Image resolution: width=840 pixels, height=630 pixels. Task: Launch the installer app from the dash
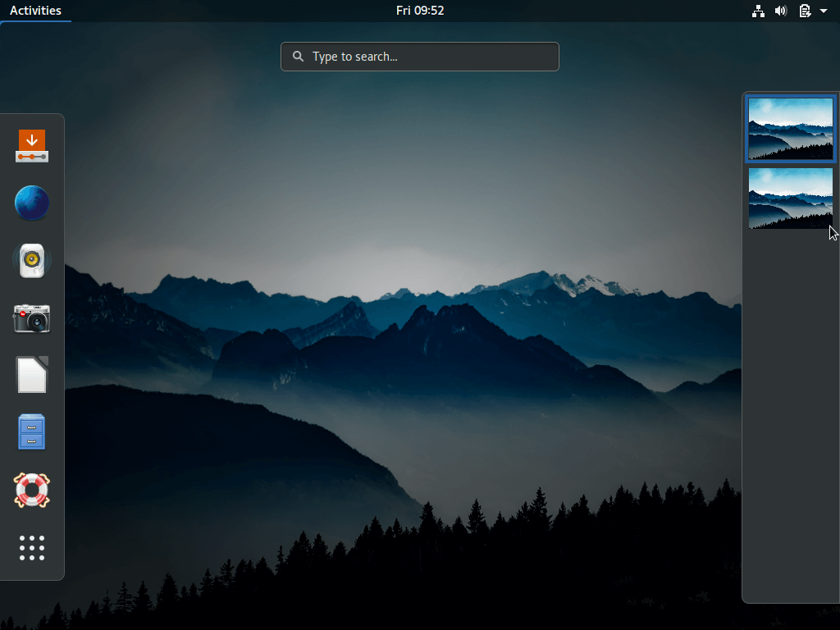(x=32, y=146)
